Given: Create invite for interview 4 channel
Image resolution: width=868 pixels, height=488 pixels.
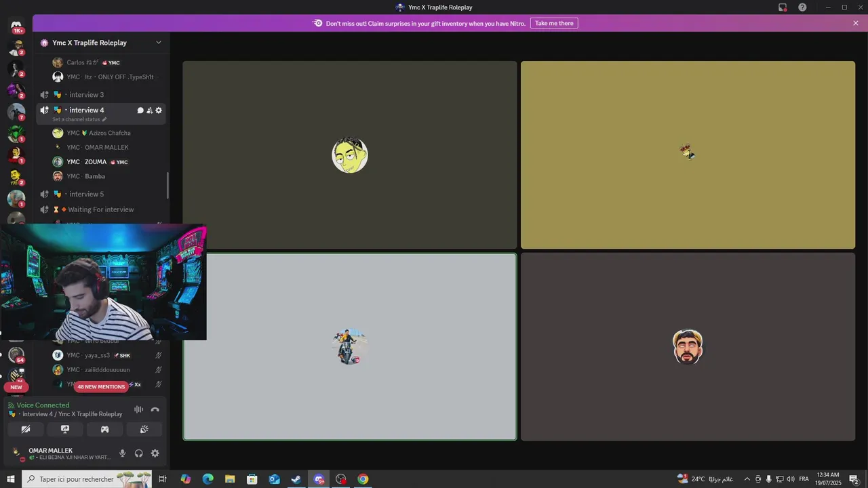Looking at the screenshot, I should pyautogui.click(x=149, y=110).
